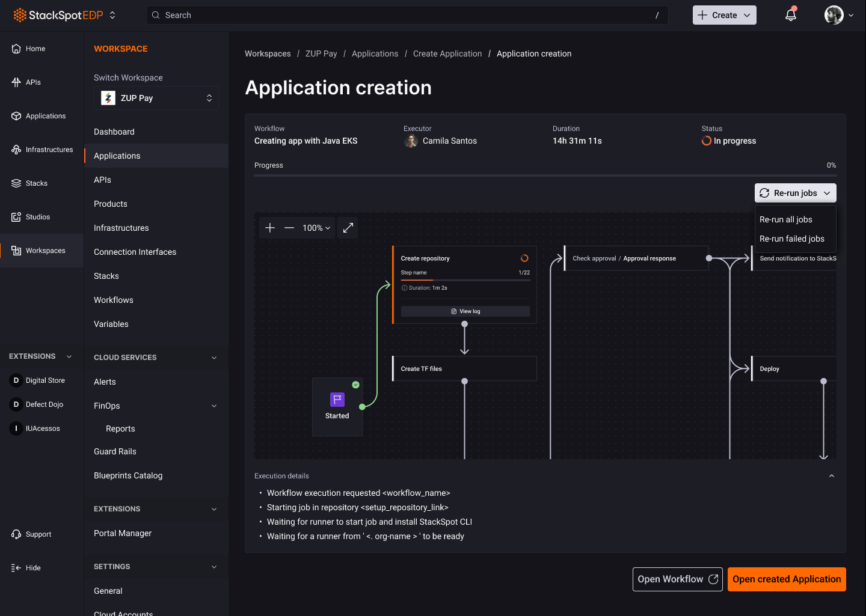Select the Studios sidebar icon
Image resolution: width=866 pixels, height=616 pixels.
tap(16, 216)
